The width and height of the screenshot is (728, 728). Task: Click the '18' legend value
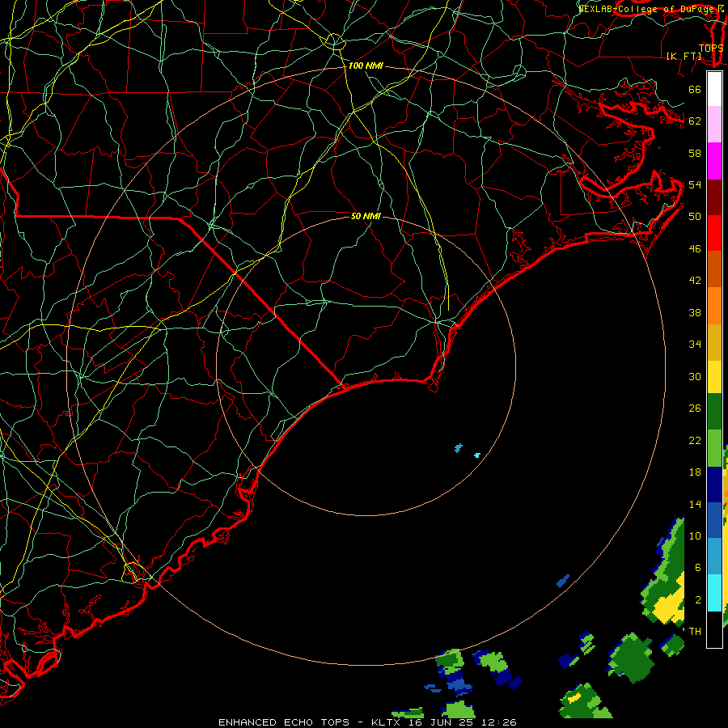point(695,472)
